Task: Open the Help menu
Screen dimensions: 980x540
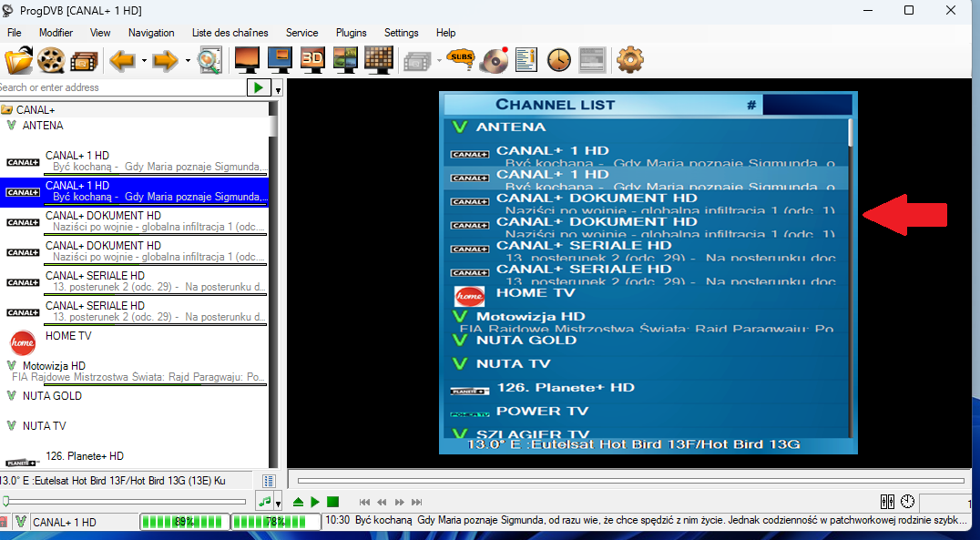Action: coord(445,33)
